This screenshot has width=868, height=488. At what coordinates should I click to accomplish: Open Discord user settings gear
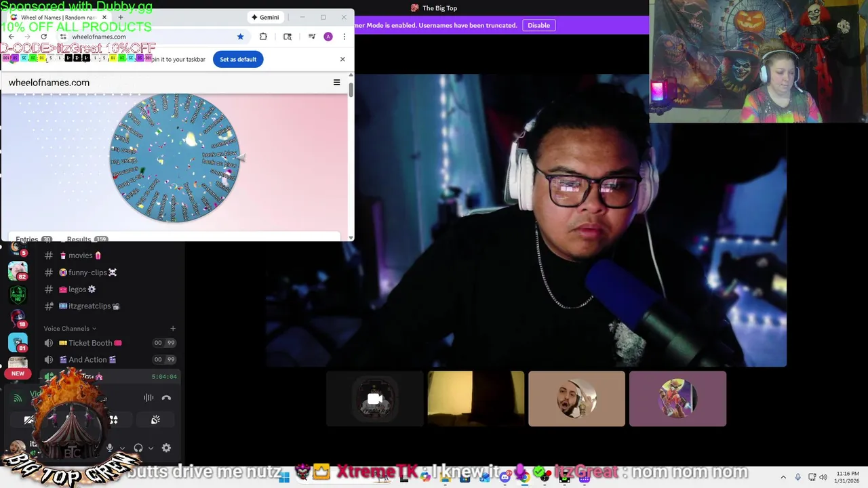tap(166, 448)
